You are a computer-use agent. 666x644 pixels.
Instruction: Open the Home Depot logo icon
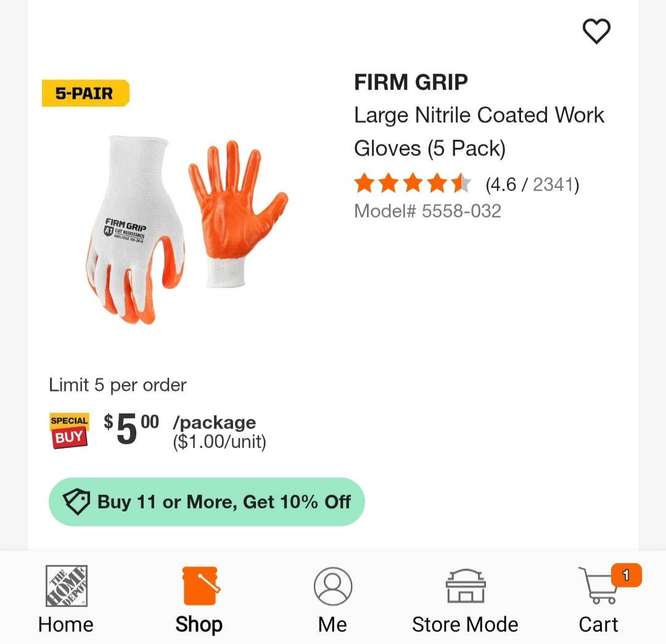66,586
